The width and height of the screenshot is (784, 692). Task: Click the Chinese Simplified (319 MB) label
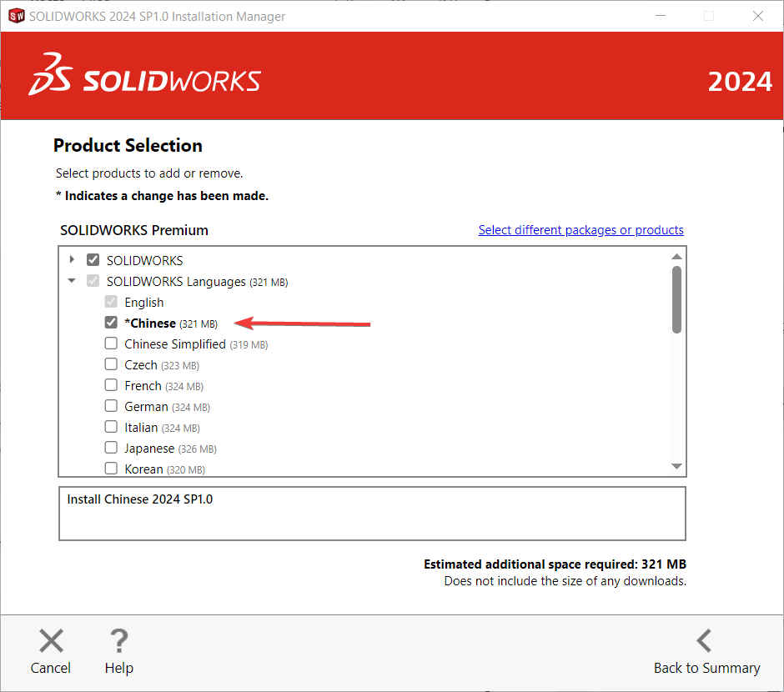(196, 345)
